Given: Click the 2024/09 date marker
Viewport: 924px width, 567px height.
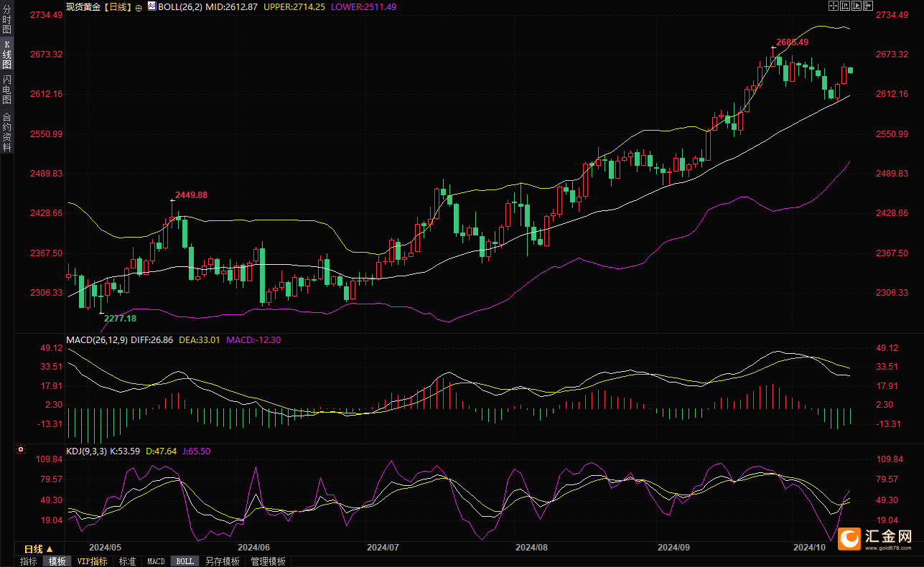Looking at the screenshot, I should tap(673, 547).
